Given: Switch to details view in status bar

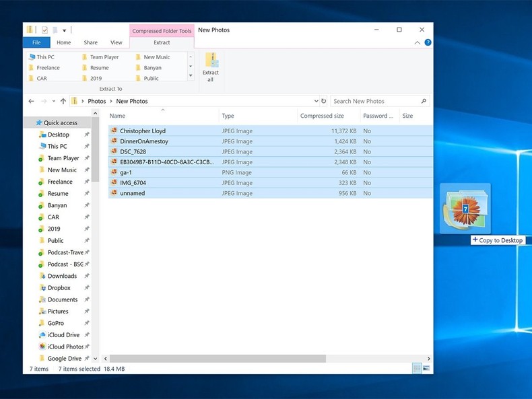Looking at the screenshot, I should point(417,369).
